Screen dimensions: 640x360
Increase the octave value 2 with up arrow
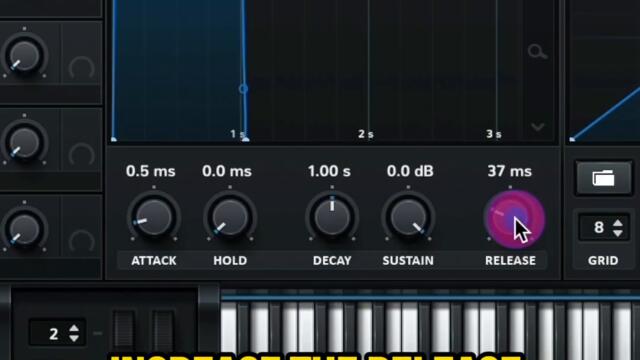click(x=74, y=329)
